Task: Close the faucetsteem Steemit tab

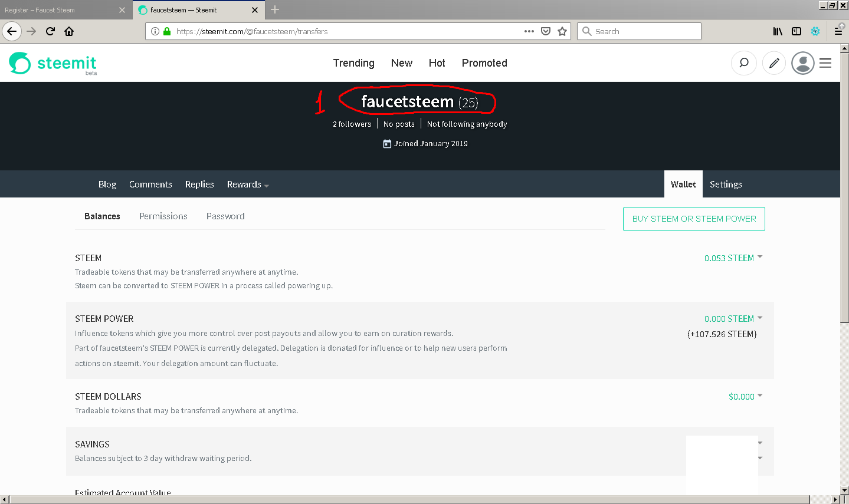Action: pos(255,10)
